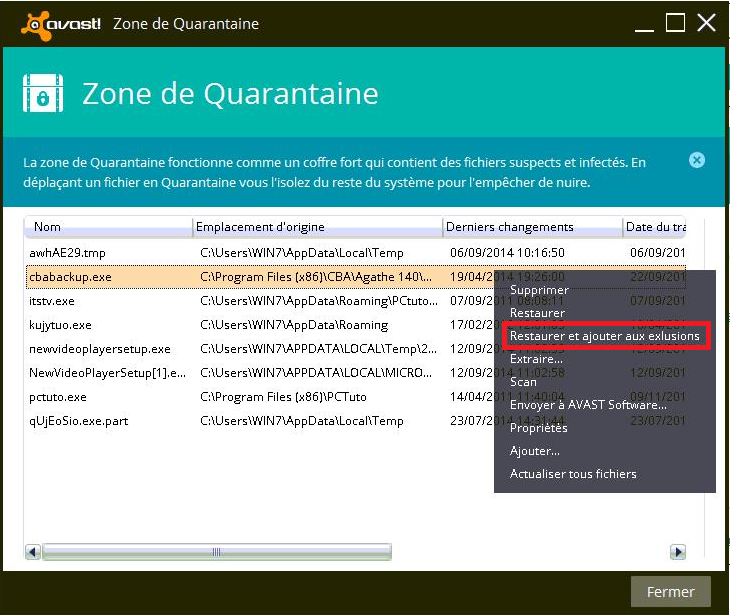Screen dimensions: 730x616
Task: Sort by the Nom column header
Action: click(108, 227)
